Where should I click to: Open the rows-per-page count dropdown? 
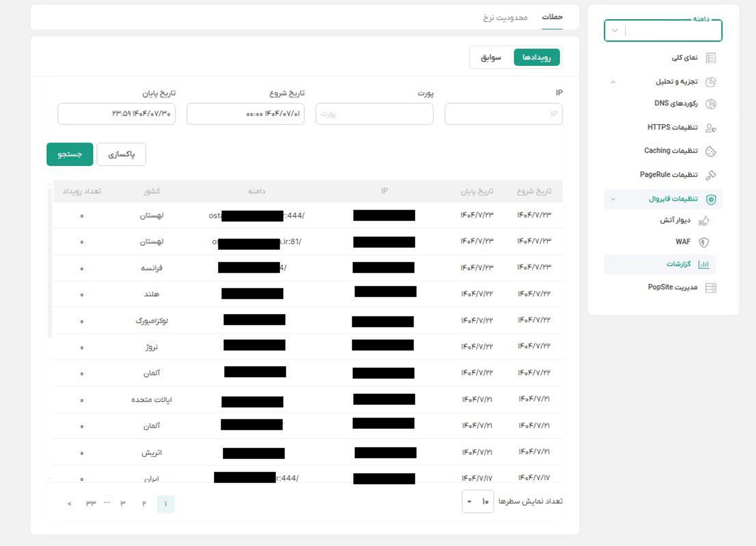477,502
